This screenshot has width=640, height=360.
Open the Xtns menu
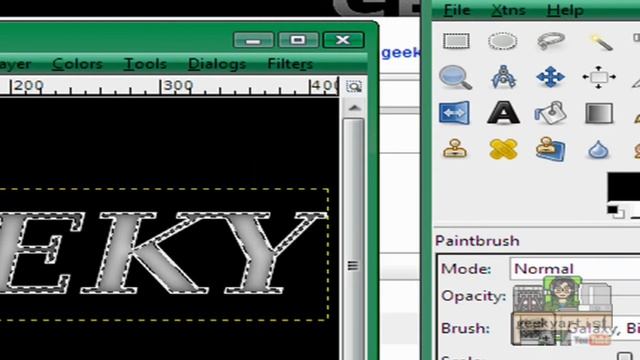pyautogui.click(x=508, y=10)
